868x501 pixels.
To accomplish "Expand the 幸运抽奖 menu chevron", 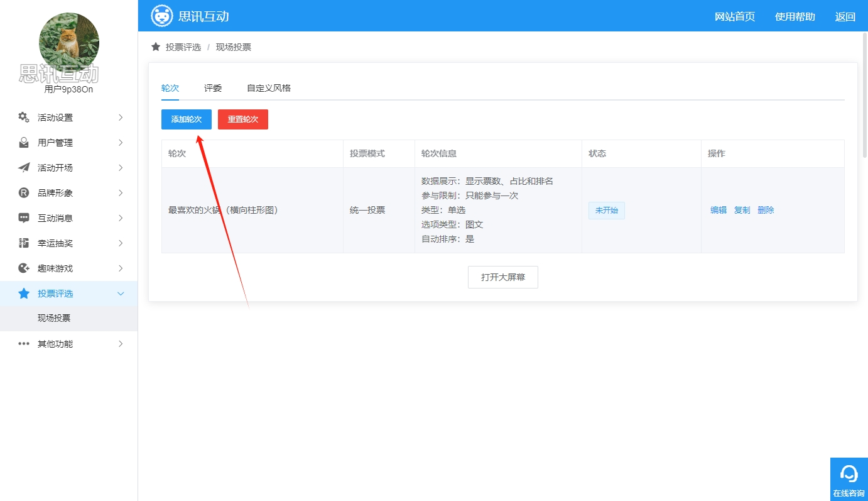I will (x=121, y=243).
